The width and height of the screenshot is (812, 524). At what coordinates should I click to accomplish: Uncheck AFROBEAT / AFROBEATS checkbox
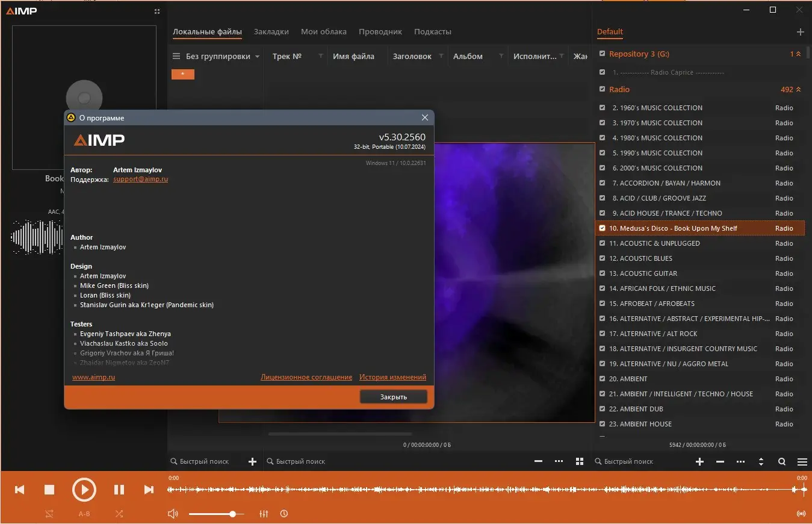point(602,304)
